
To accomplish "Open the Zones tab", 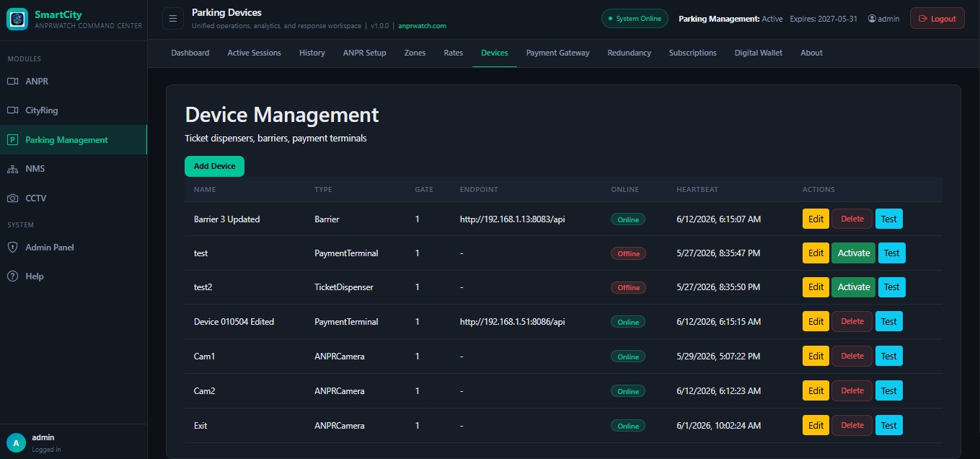I will pyautogui.click(x=415, y=53).
